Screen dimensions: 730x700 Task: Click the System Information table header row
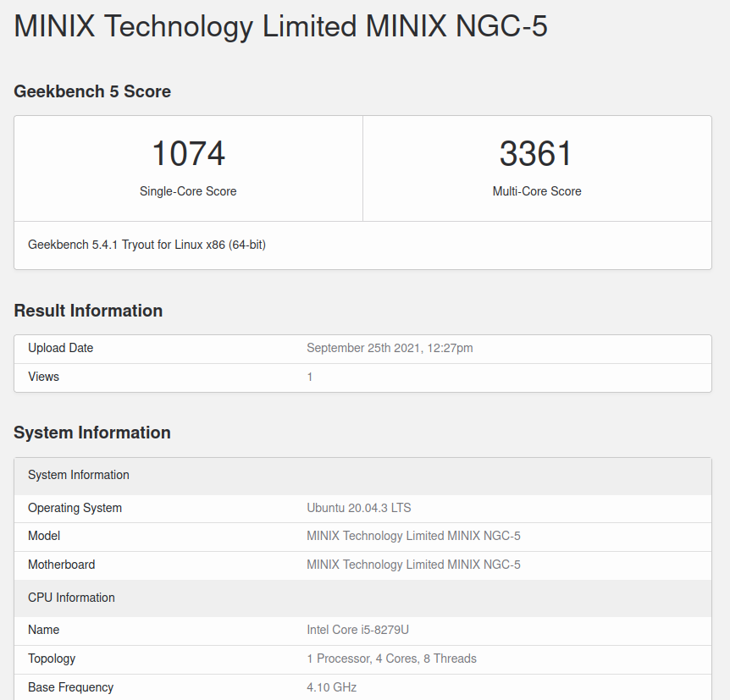pyautogui.click(x=362, y=475)
